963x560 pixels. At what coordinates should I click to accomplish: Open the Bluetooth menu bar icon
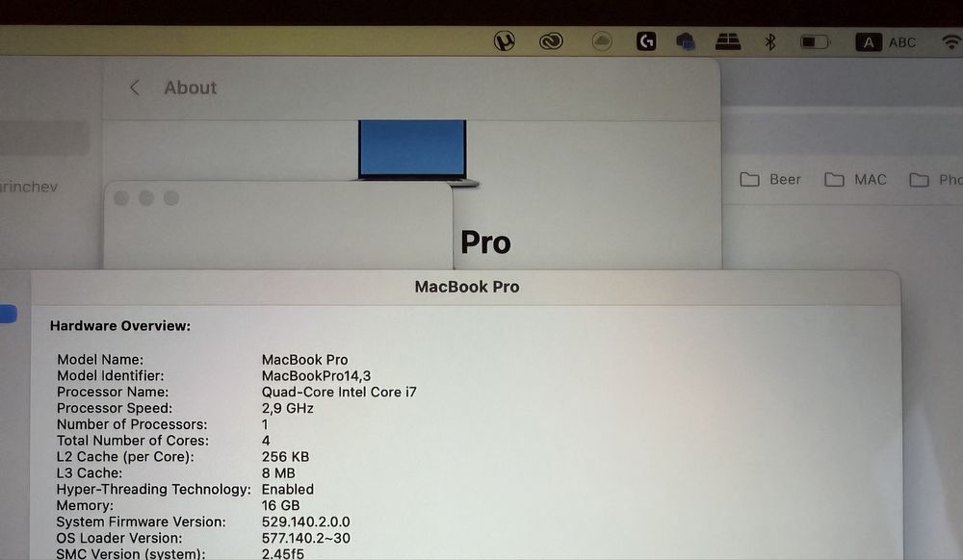[770, 41]
